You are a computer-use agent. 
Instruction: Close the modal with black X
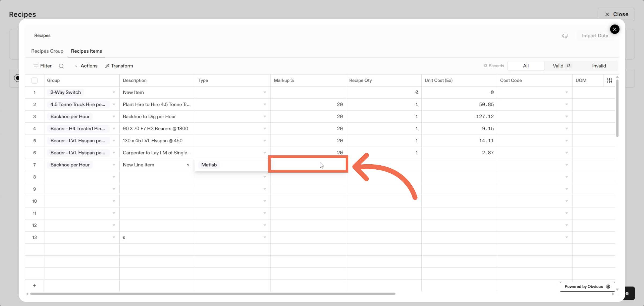coord(614,29)
